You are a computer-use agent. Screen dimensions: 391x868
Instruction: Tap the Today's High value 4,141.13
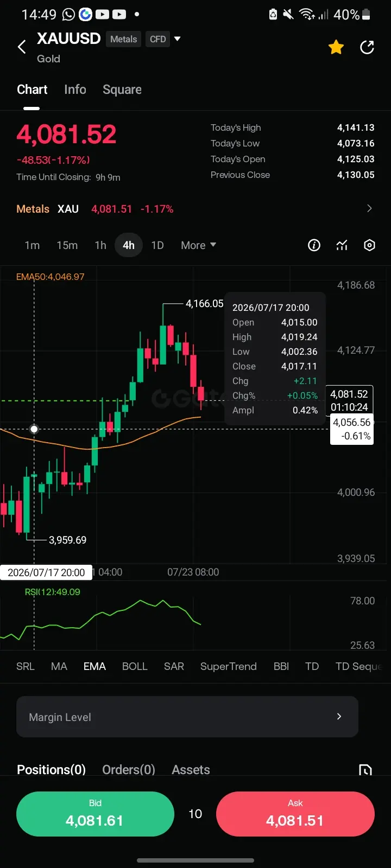pos(356,127)
